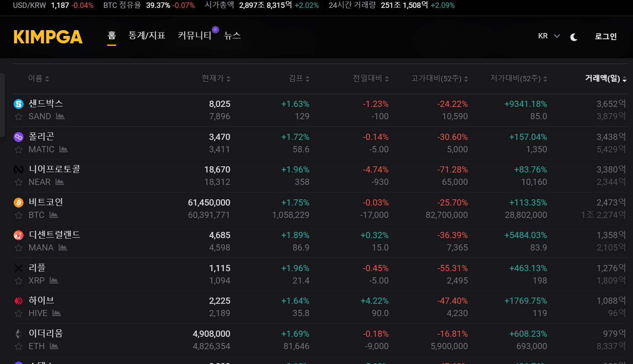Viewport: 633px width, 364px height.
Task: Click Bitcoin price 61,450,000
Action: (209, 203)
